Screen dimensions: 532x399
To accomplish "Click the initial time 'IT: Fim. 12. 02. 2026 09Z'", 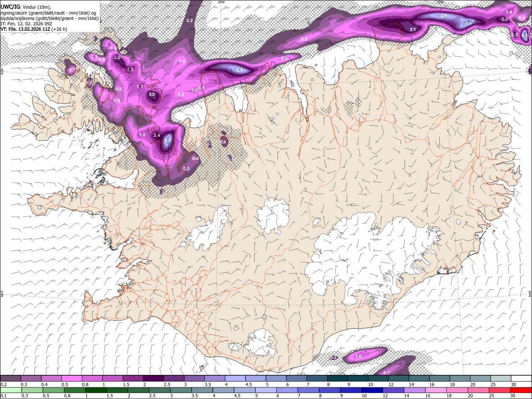I will coord(26,24).
